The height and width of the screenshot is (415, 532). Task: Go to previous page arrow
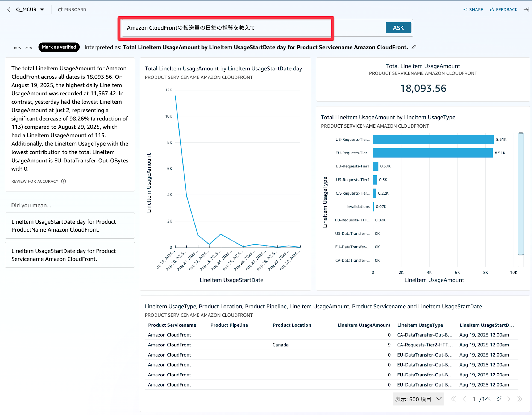tap(465, 399)
